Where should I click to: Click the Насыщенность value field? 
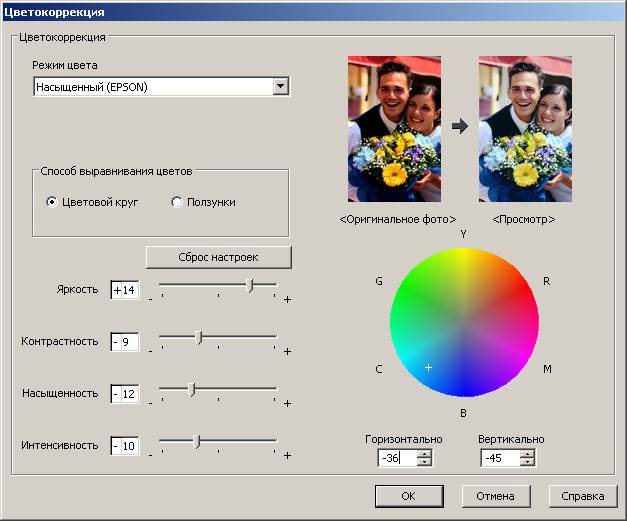click(125, 393)
